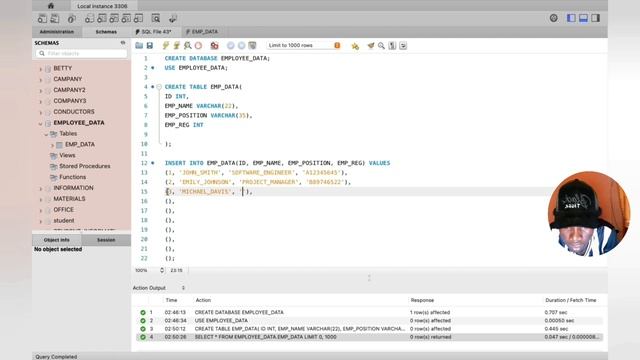Create a new SQL tab from main toolbar
The width and height of the screenshot is (640, 360).
pyautogui.click(x=42, y=18)
